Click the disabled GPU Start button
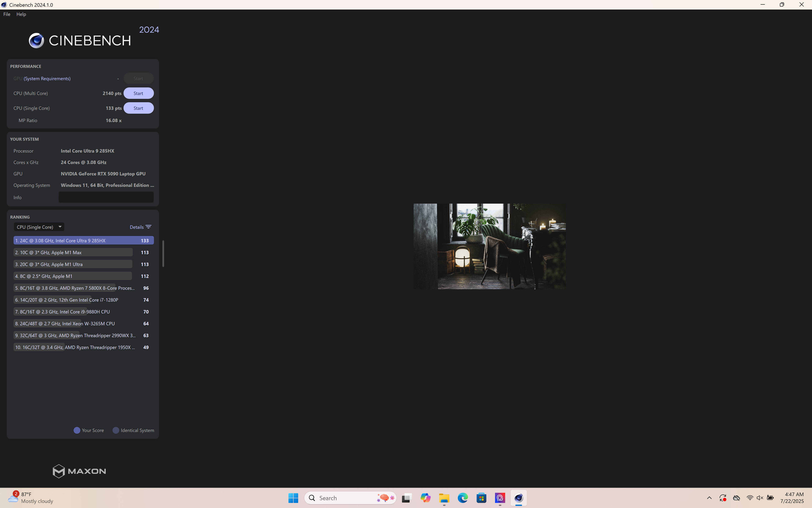 [139, 79]
